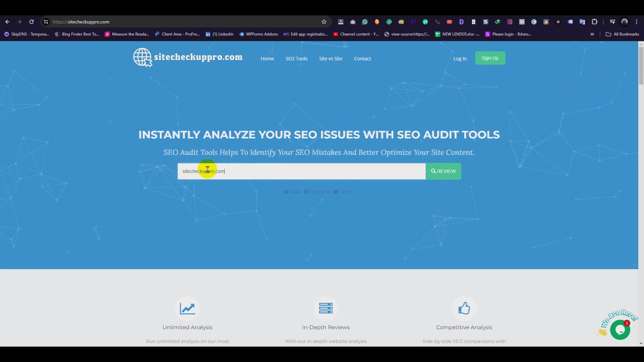The image size is (644, 362).
Task: Open the Slack extension icon
Action: (x=485, y=21)
